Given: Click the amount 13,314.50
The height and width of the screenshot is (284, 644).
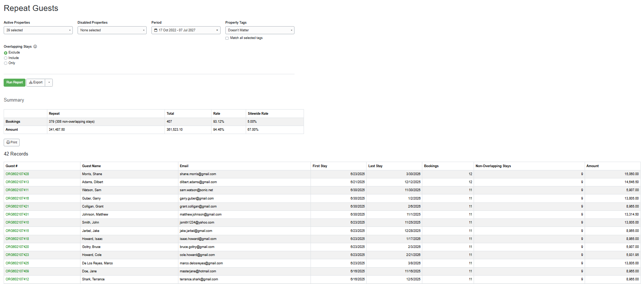Looking at the screenshot, I should pos(632,214).
